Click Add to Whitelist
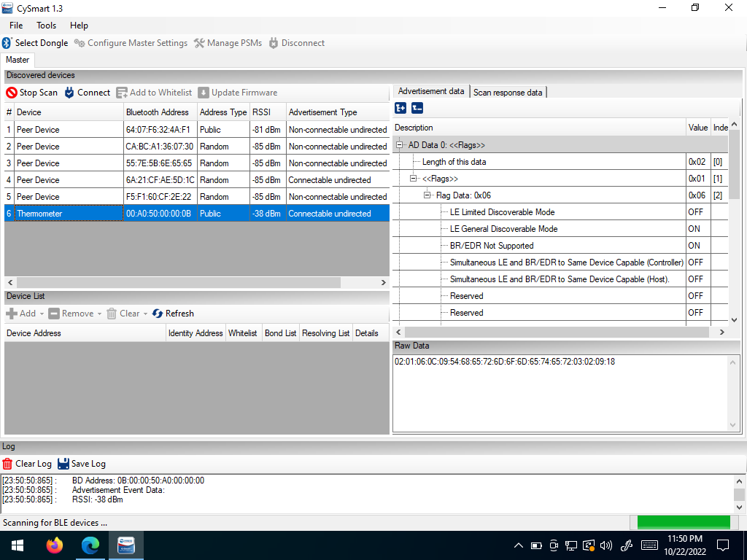Screen dimensions: 747x560 click(x=154, y=93)
